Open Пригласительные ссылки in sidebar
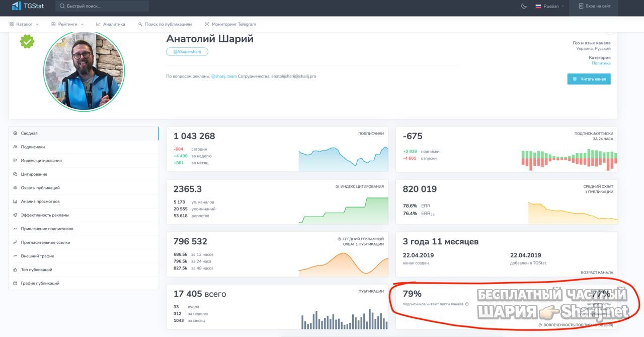Image resolution: width=644 pixels, height=337 pixels. coord(84,242)
